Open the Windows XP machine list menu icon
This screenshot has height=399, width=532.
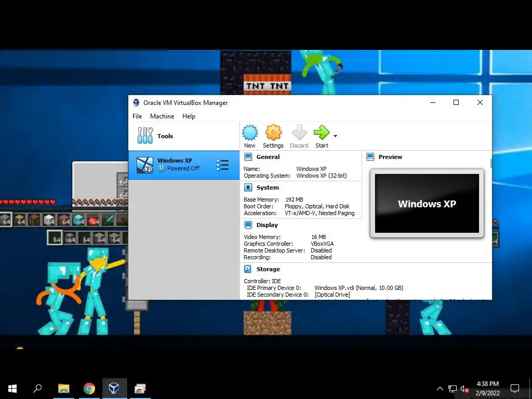click(222, 165)
